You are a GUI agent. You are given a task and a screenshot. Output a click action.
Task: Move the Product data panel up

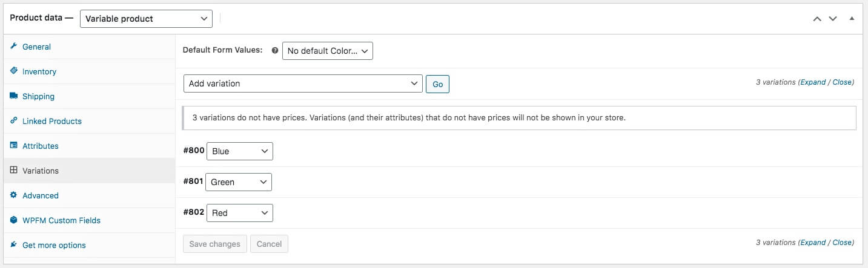pyautogui.click(x=817, y=19)
